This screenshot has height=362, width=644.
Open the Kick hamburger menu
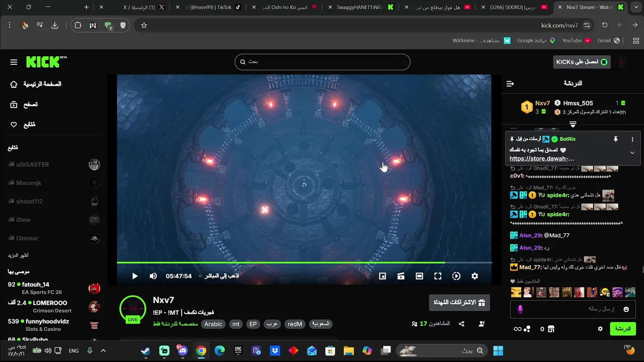tap(14, 62)
